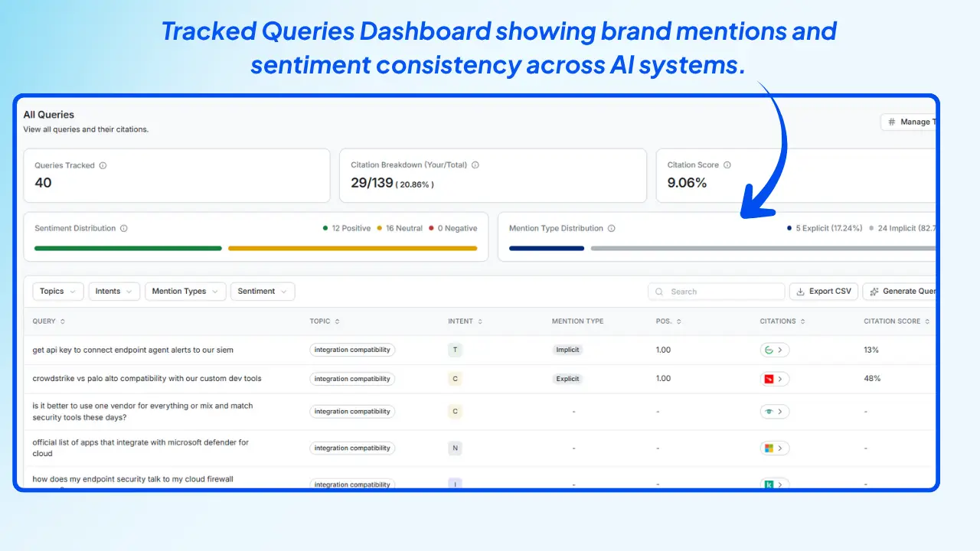Click the yellow segment of the sentiment bar
This screenshot has height=551, width=980.
[x=352, y=248]
